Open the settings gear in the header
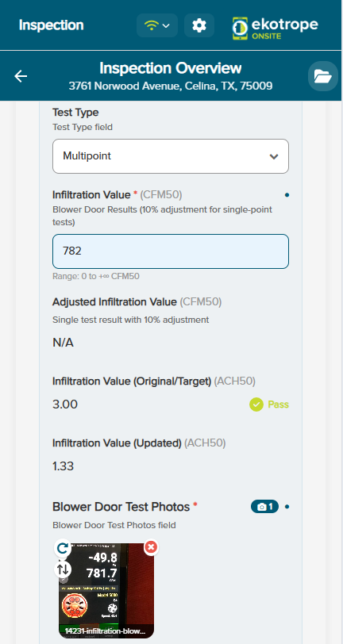 [x=199, y=25]
